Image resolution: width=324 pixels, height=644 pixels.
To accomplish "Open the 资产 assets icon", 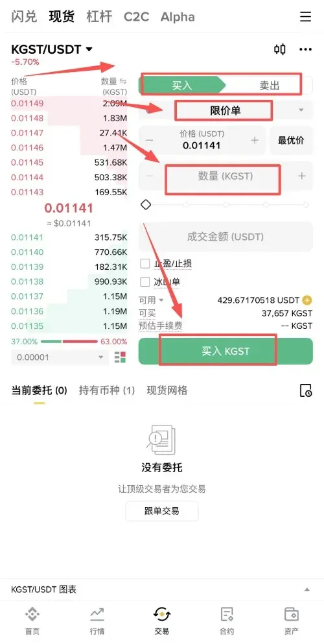I will (x=291, y=621).
